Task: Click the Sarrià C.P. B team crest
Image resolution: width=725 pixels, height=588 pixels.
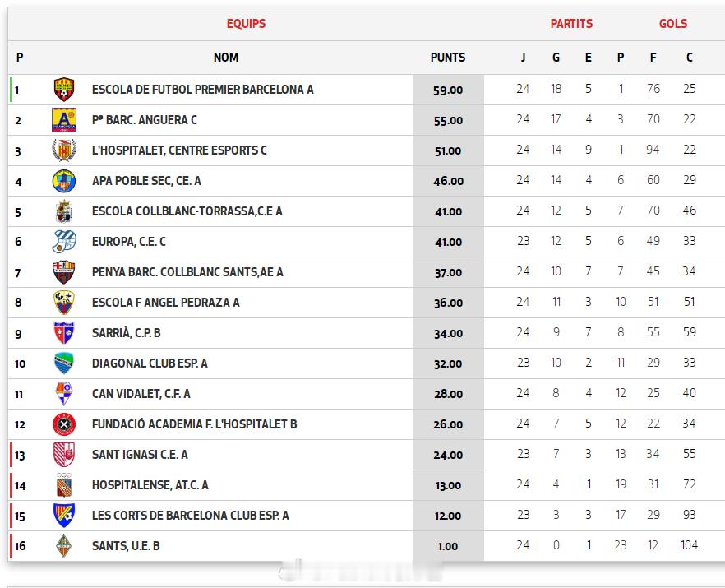Action: (64, 333)
